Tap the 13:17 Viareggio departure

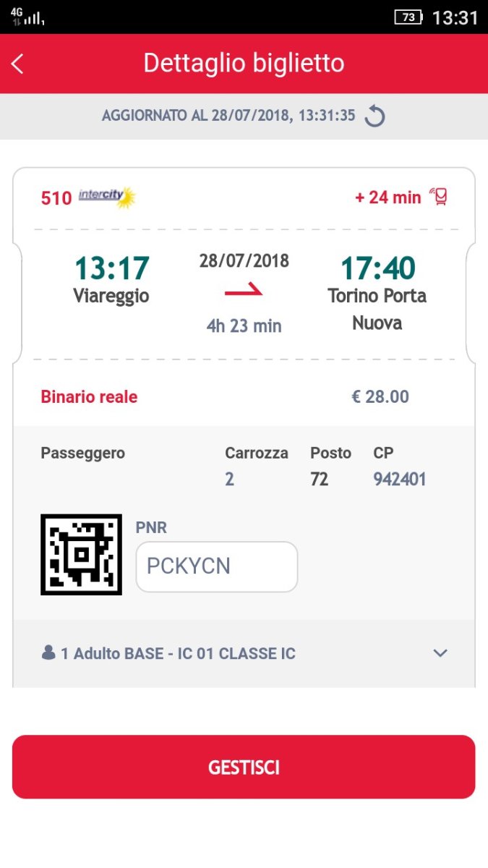point(111,279)
